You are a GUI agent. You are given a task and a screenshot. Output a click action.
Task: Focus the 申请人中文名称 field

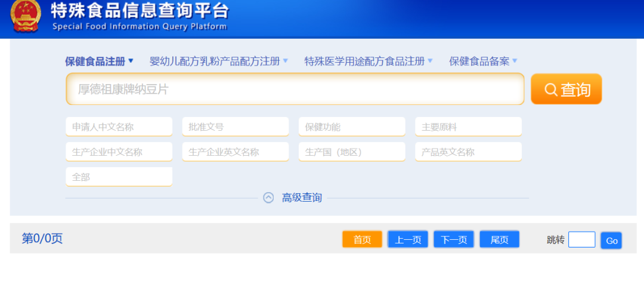119,127
